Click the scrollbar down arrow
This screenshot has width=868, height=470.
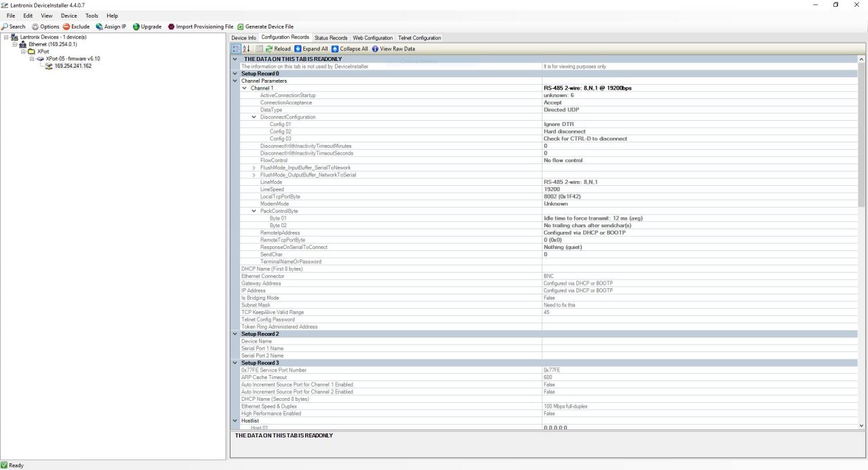(861, 426)
